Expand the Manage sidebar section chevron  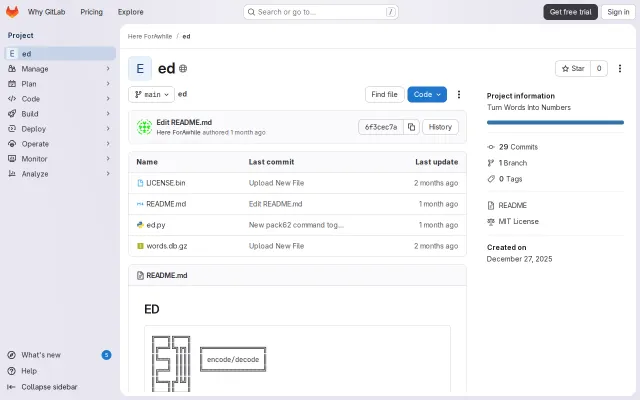[x=108, y=69]
